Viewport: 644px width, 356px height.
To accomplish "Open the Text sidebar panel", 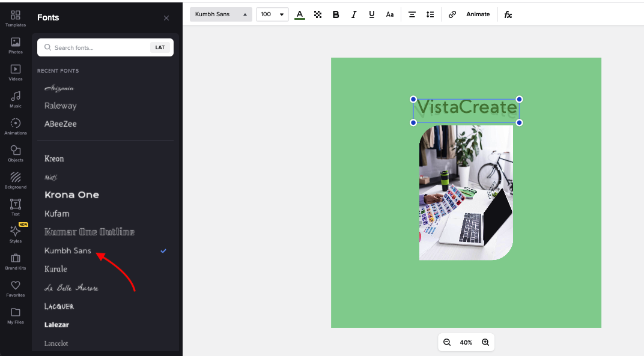I will (x=16, y=208).
